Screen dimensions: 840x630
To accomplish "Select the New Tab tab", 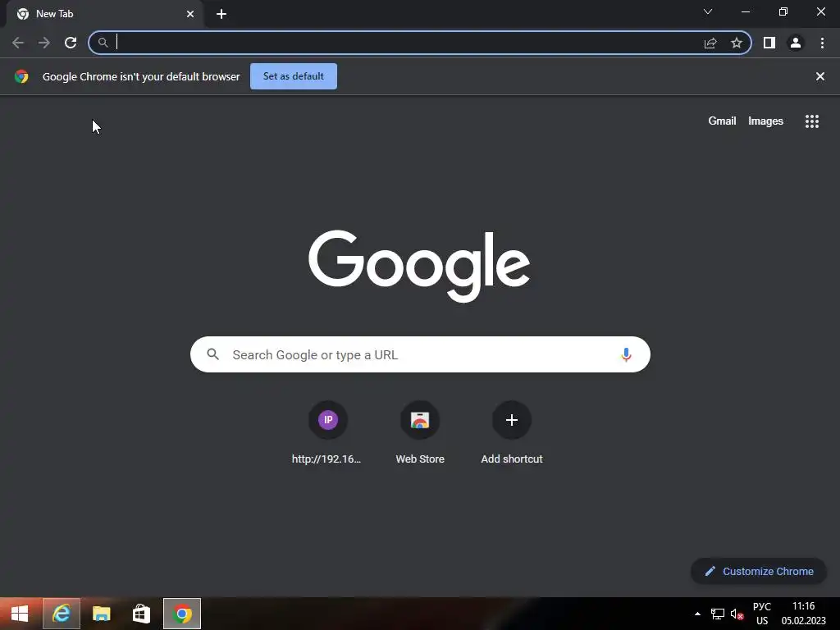I will [104, 14].
